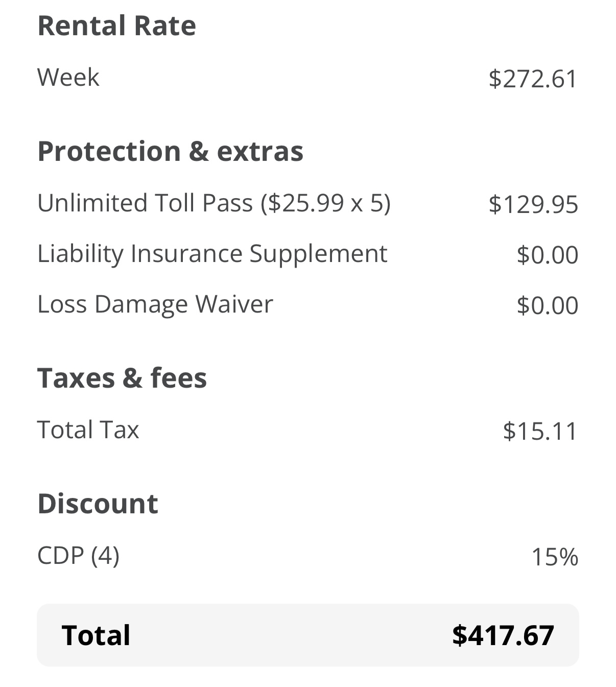Click the $15.11 tax amount
The width and height of the screenshot is (616, 687).
540,431
